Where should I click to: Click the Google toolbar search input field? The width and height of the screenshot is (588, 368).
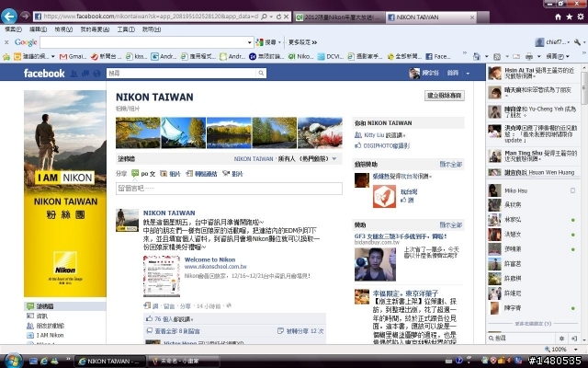click(143, 42)
